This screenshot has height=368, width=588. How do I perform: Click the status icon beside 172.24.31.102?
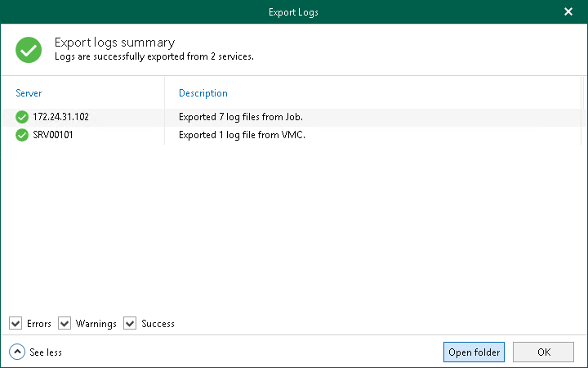pos(22,117)
